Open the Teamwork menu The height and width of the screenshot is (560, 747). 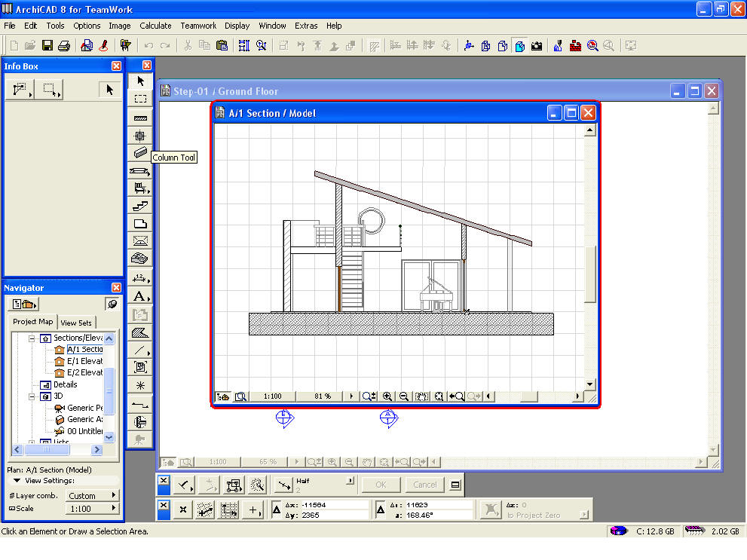pyautogui.click(x=198, y=26)
